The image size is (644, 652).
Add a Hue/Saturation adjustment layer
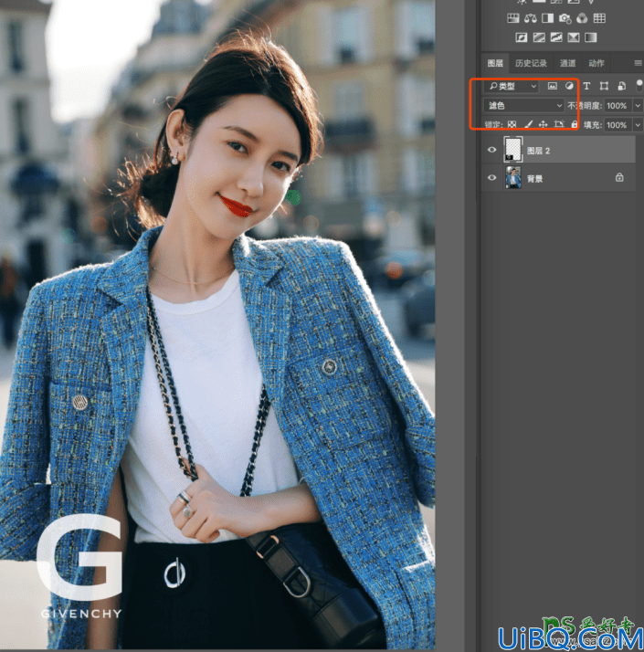point(513,18)
